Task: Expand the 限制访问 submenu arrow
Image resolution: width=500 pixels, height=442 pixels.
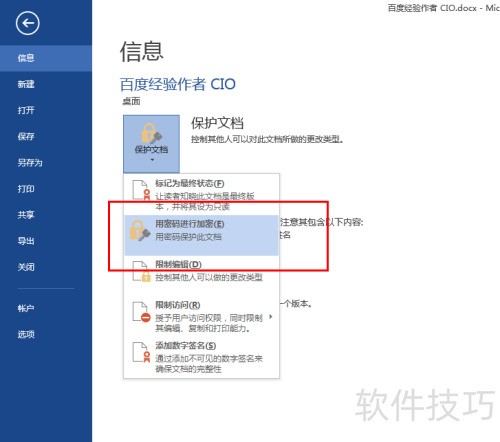Action: (x=271, y=317)
